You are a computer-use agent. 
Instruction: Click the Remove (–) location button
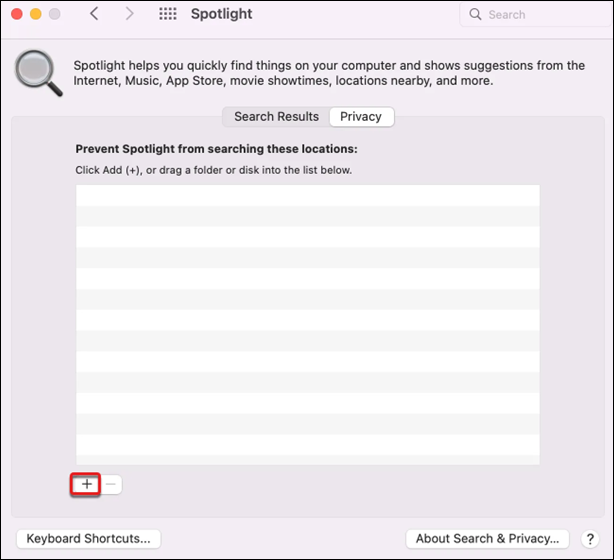pos(111,484)
